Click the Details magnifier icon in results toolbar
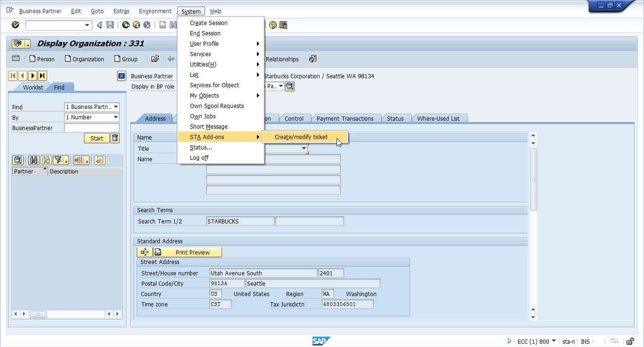Screen dimensions: 644x347 tap(18, 160)
